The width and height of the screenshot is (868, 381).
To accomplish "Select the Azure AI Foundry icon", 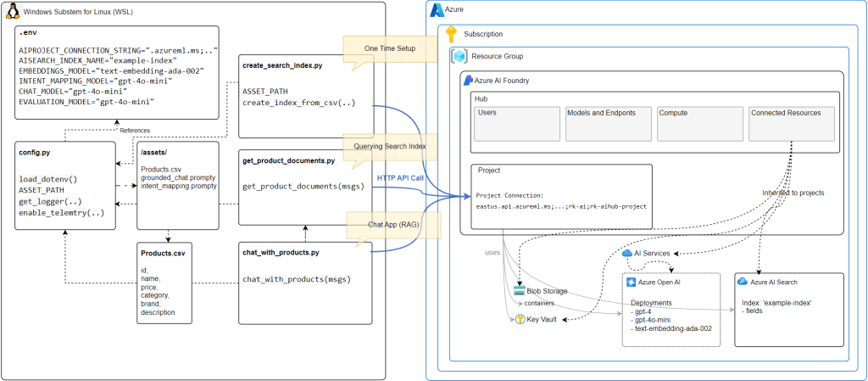I will click(467, 81).
